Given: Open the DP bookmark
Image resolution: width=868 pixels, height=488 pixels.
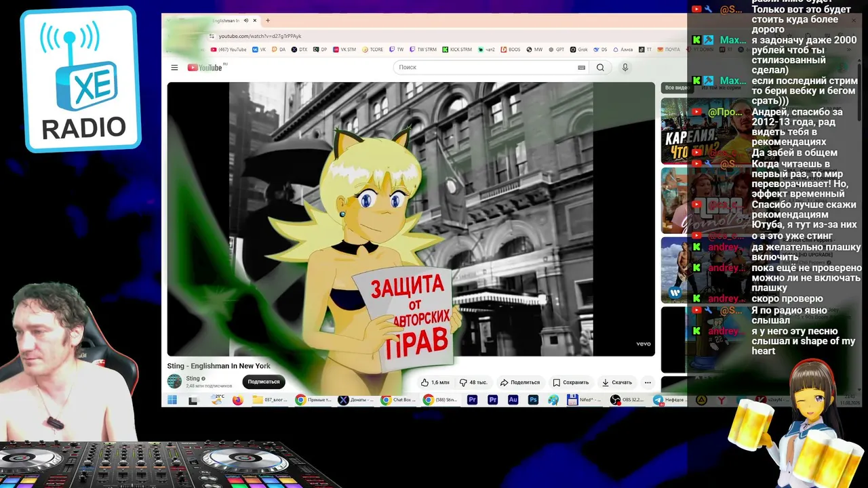Looking at the screenshot, I should pyautogui.click(x=320, y=49).
